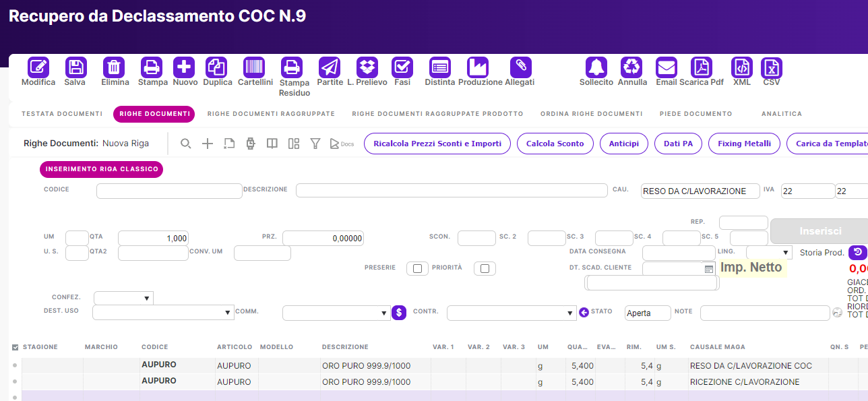The height and width of the screenshot is (401, 868).
Task: Click the Elimina trash icon
Action: [114, 67]
